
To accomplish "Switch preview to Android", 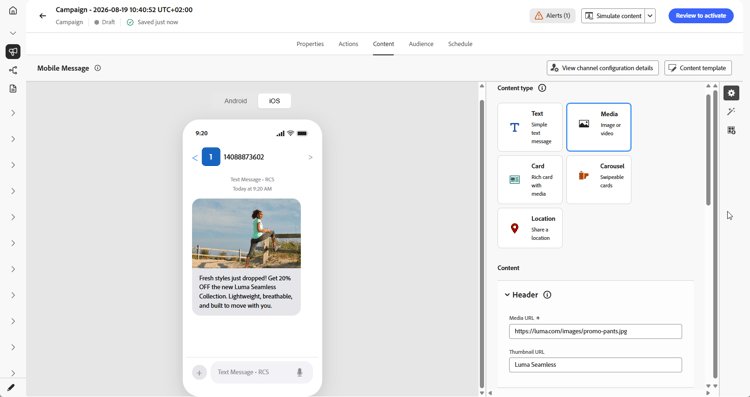I will tap(235, 101).
